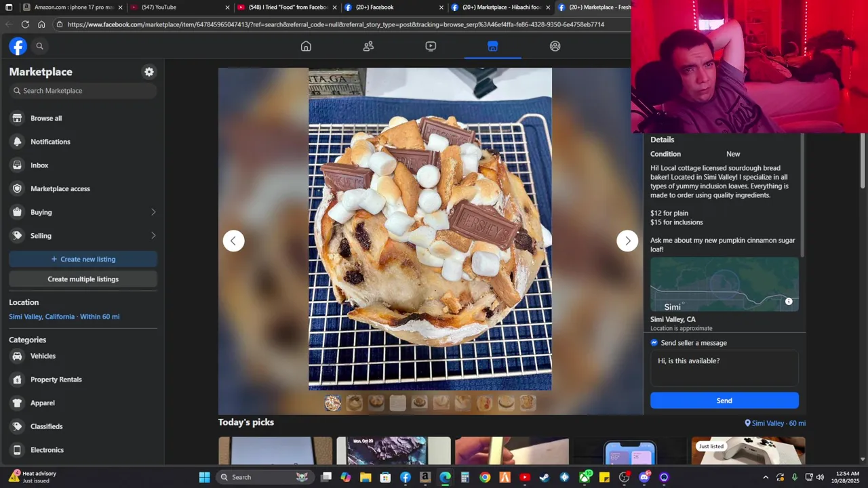Click the Electronics phone icon
868x488 pixels.
(17, 450)
